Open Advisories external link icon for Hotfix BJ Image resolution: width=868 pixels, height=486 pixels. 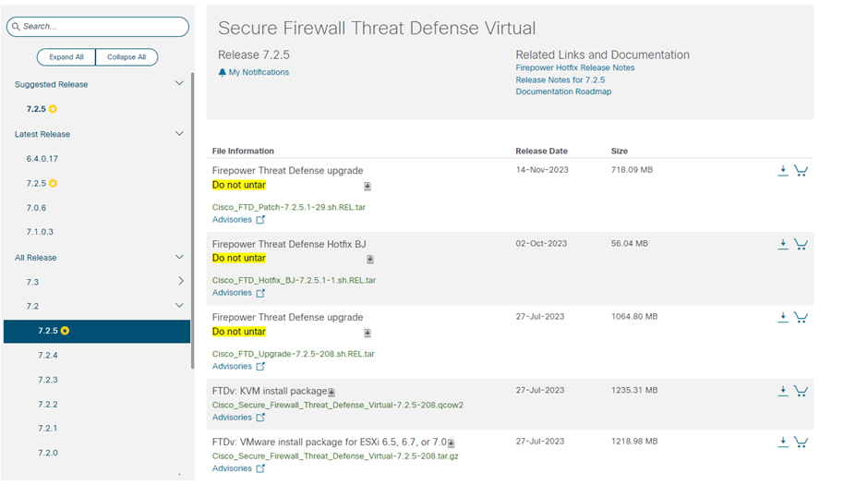click(260, 293)
